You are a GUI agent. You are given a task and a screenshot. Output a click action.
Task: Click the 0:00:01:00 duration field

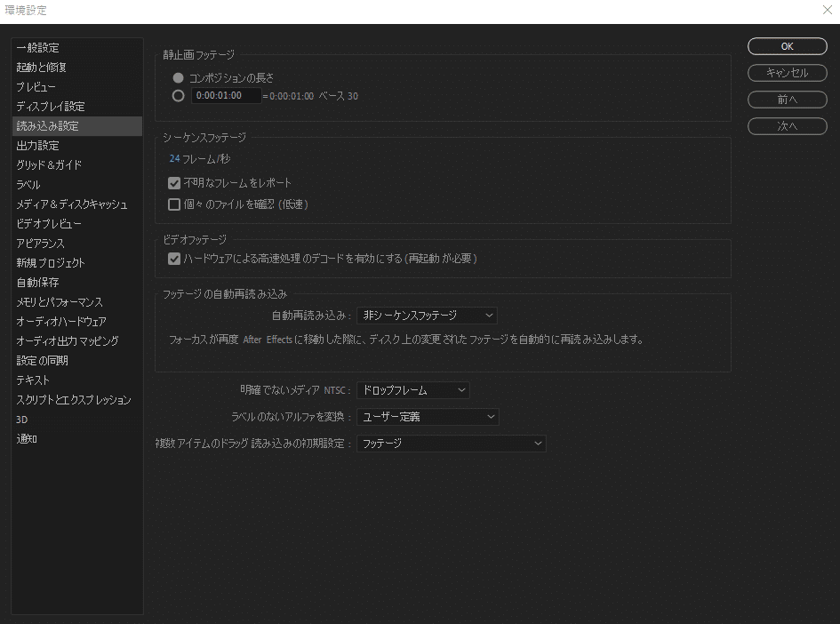click(x=226, y=96)
